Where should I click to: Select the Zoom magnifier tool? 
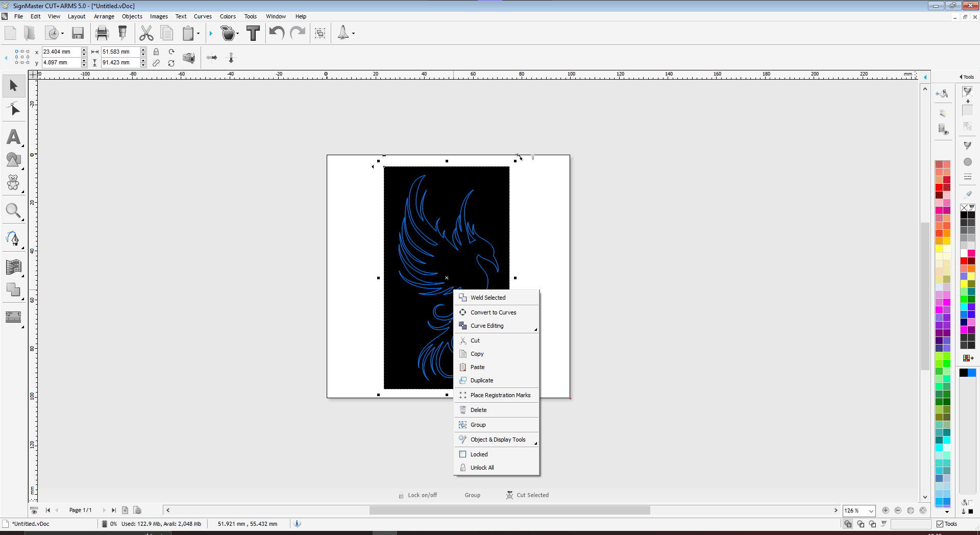pyautogui.click(x=14, y=211)
